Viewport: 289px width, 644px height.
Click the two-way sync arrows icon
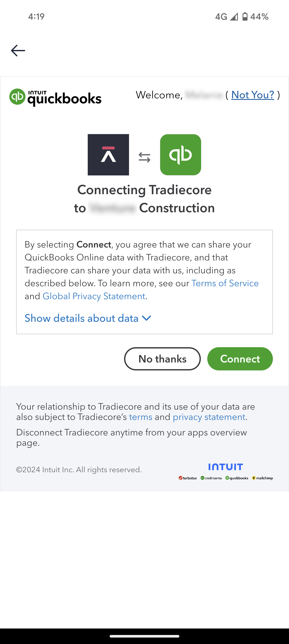144,158
